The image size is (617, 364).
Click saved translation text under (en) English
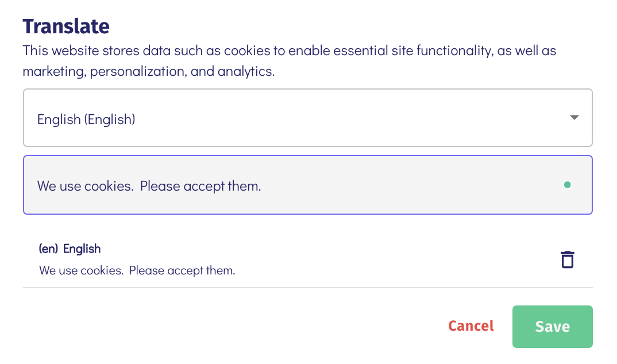[x=137, y=270]
